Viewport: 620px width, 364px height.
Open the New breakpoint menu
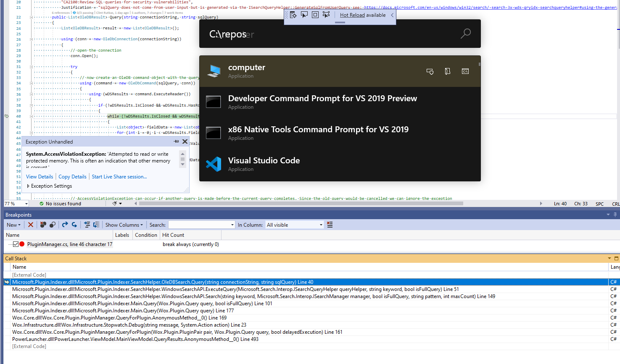(13, 225)
